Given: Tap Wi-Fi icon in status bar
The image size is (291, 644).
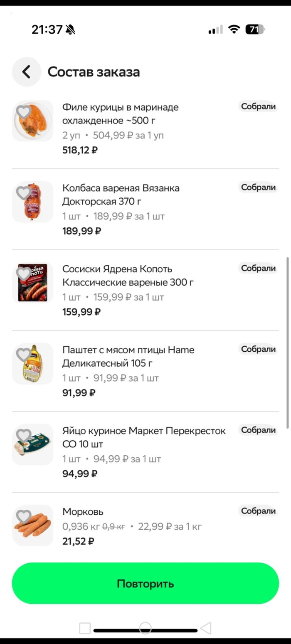Looking at the screenshot, I should tap(234, 30).
